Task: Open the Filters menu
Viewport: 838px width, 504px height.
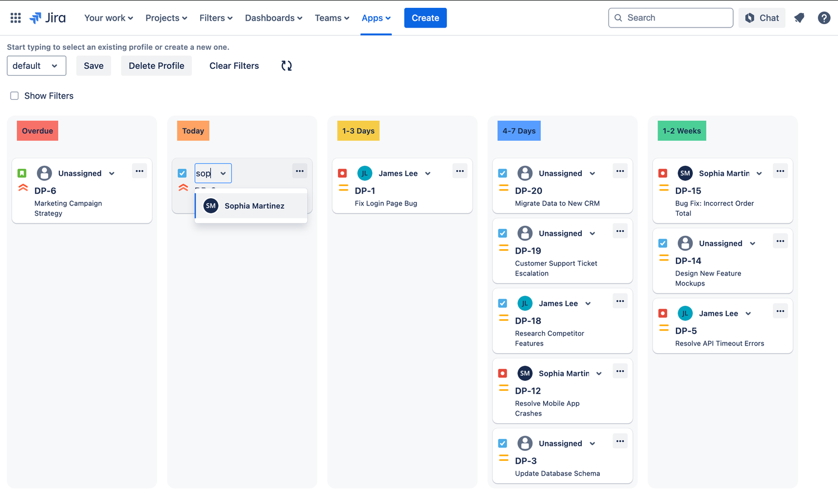Action: pyautogui.click(x=216, y=18)
